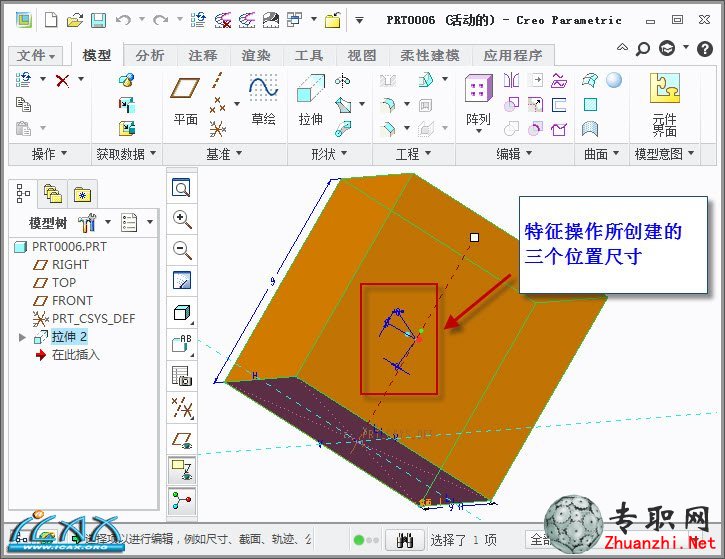Switch to the 注释 tab

(203, 56)
